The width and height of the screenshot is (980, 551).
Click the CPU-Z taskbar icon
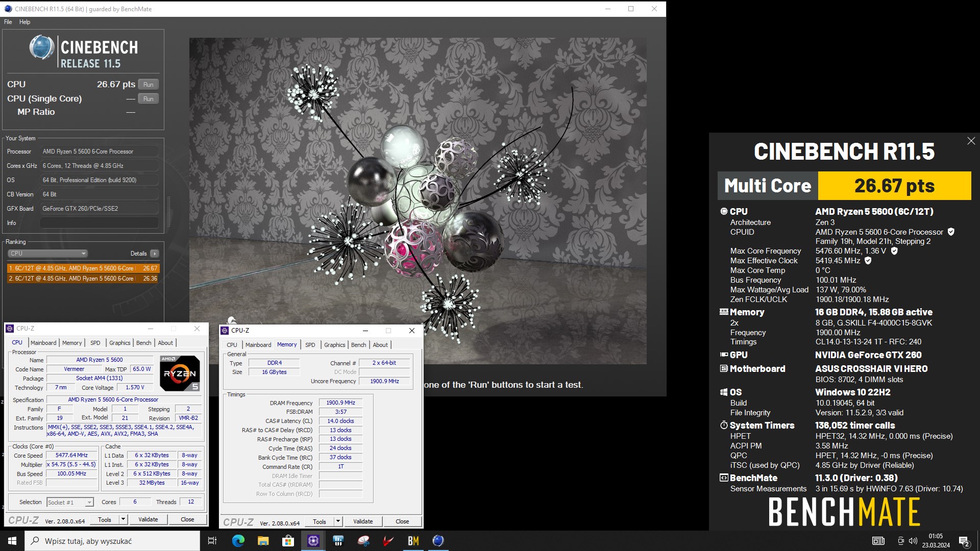coord(313,541)
